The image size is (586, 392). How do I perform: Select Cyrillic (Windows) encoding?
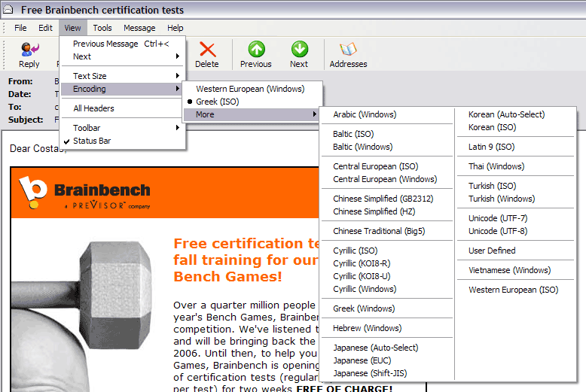point(387,289)
